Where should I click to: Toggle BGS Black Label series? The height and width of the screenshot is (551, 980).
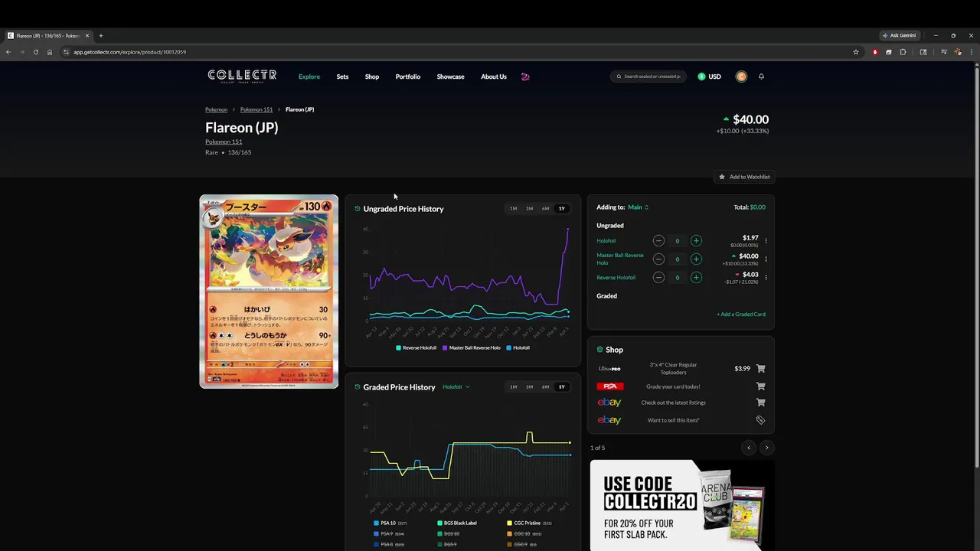coord(457,523)
